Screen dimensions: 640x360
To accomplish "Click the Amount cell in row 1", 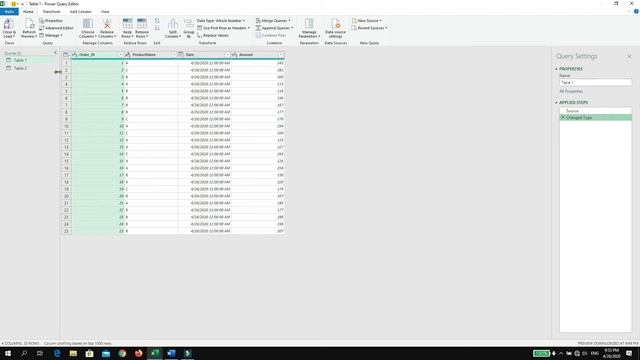I will (258, 63).
